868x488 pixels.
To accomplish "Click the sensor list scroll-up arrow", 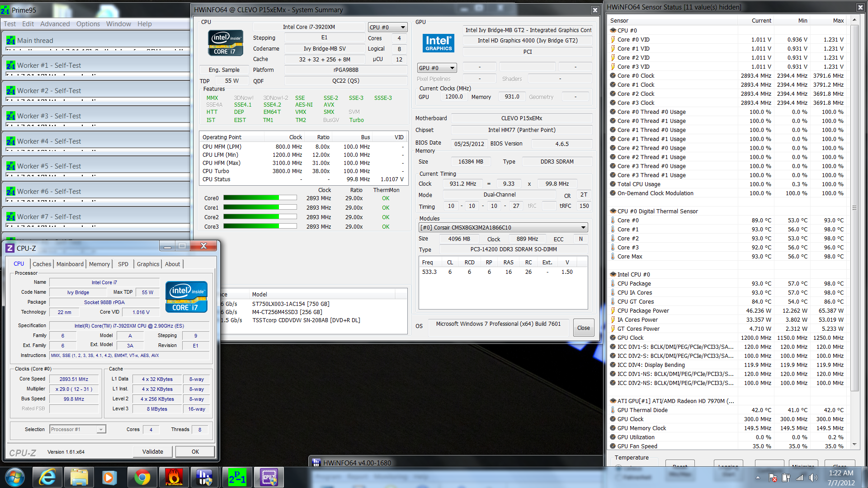I will coord(854,20).
